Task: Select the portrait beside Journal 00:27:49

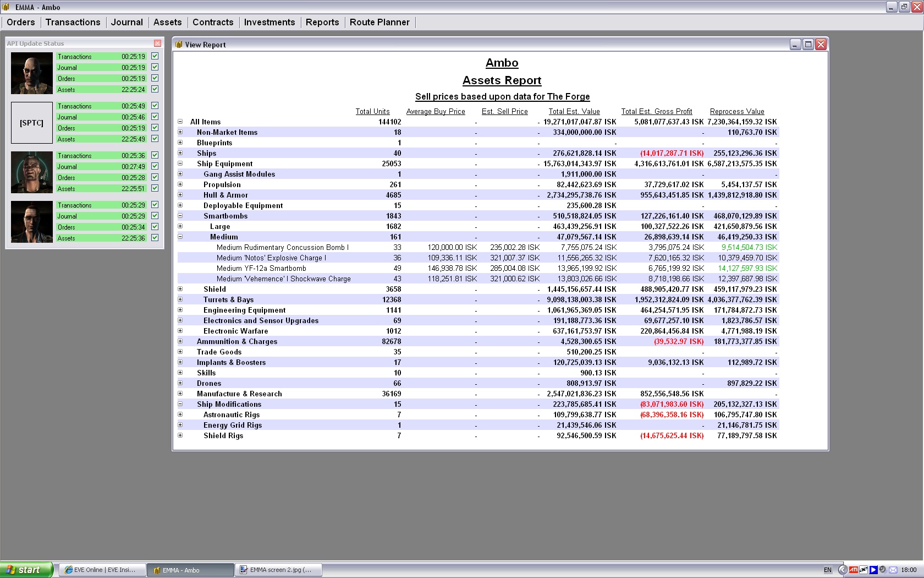Action: coord(32,172)
